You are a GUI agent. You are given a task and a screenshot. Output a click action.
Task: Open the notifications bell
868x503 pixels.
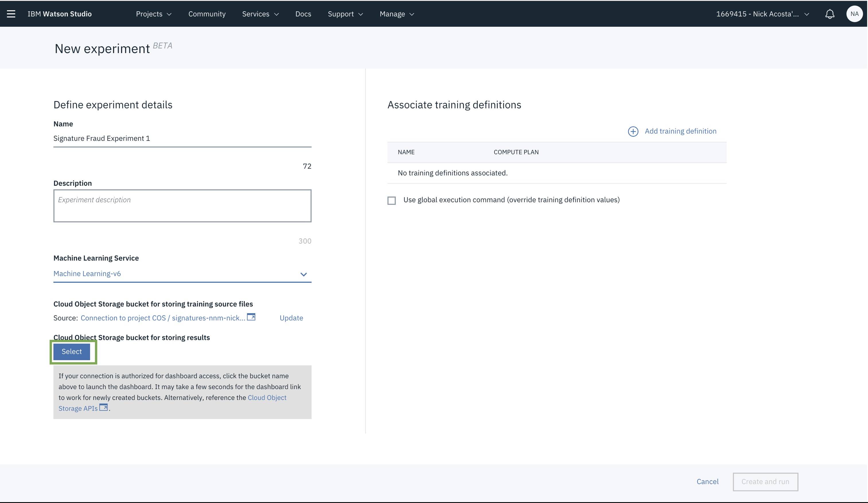(830, 14)
